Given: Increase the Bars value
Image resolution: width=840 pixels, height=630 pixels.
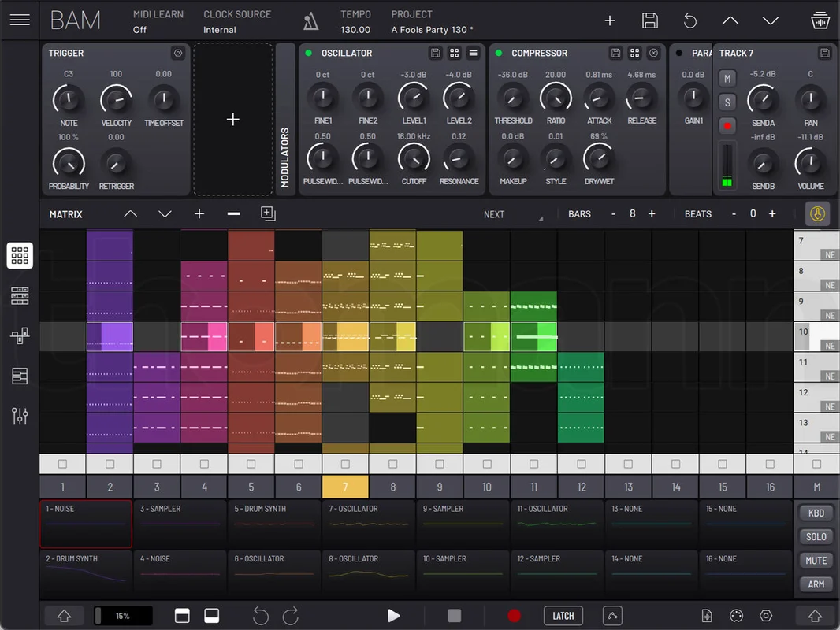Looking at the screenshot, I should coord(652,214).
